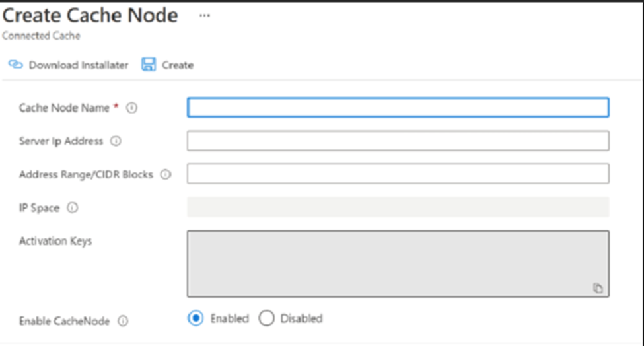Click the Create button text

[x=178, y=65]
